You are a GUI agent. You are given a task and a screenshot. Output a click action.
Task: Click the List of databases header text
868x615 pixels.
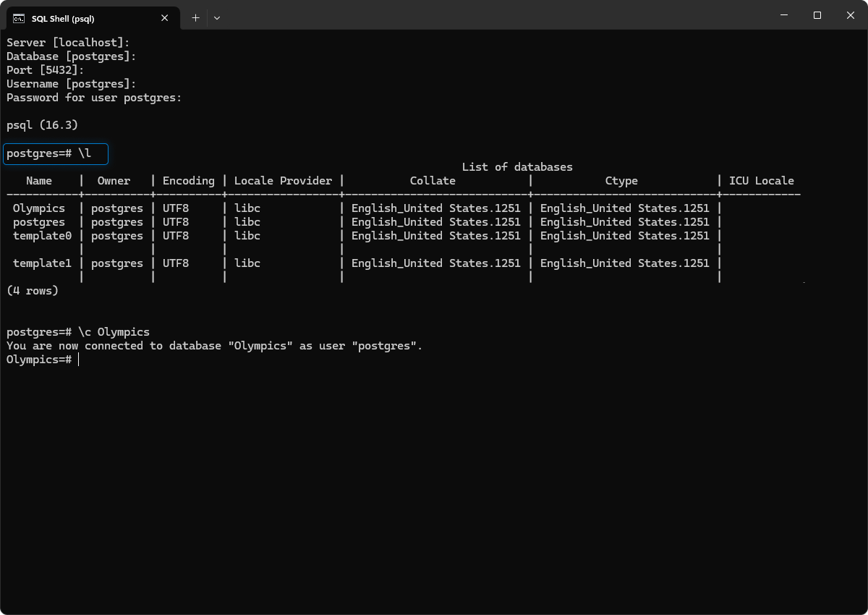(517, 166)
